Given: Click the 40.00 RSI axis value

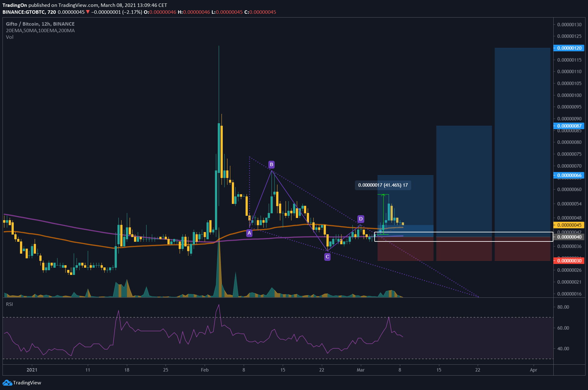Looking at the screenshot, I should 563,348.
